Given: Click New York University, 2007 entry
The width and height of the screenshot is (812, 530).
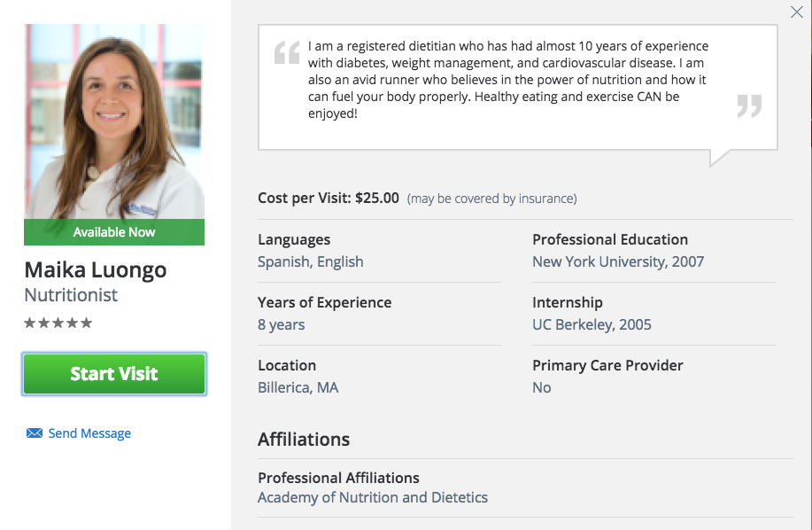Looking at the screenshot, I should 618,261.
